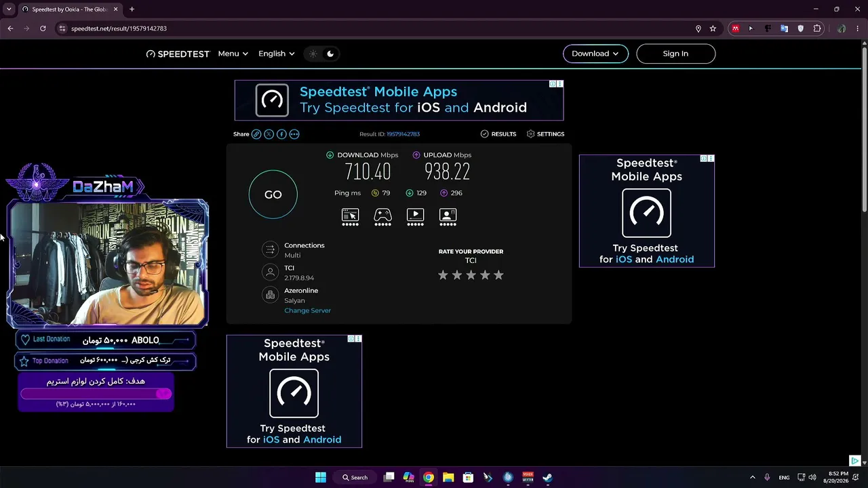Share result on Facebook
Viewport: 868px width, 488px height.
281,134
